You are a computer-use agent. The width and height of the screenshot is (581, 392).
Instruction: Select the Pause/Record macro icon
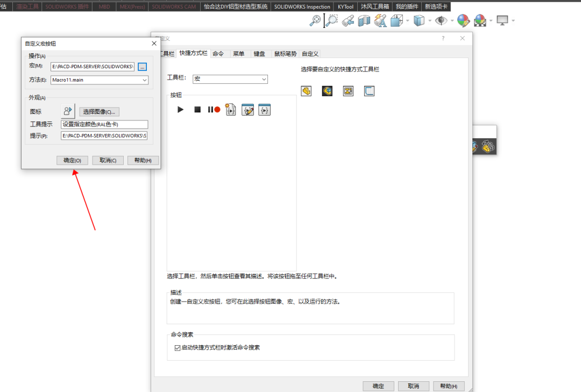click(x=214, y=109)
